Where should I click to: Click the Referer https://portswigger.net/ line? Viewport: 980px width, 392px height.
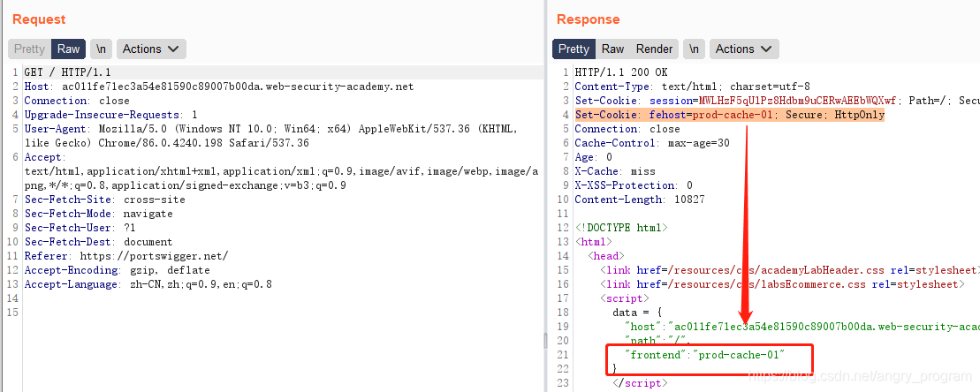126,256
